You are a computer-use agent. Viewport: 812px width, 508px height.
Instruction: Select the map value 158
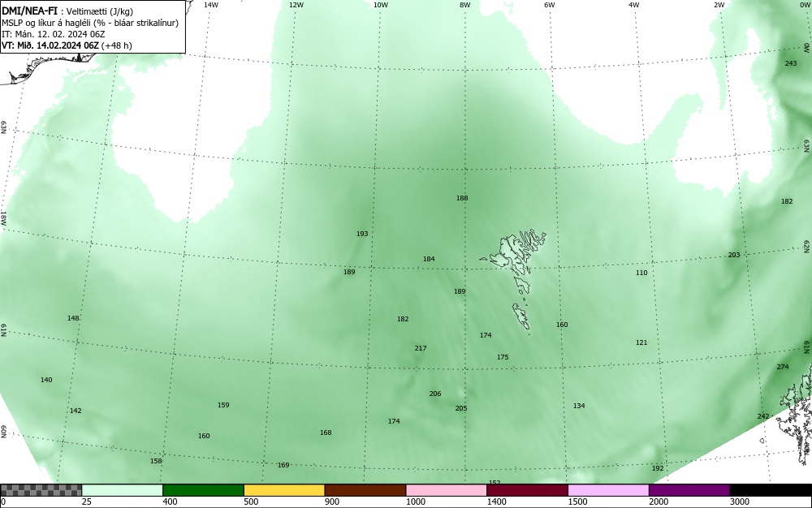coord(156,461)
